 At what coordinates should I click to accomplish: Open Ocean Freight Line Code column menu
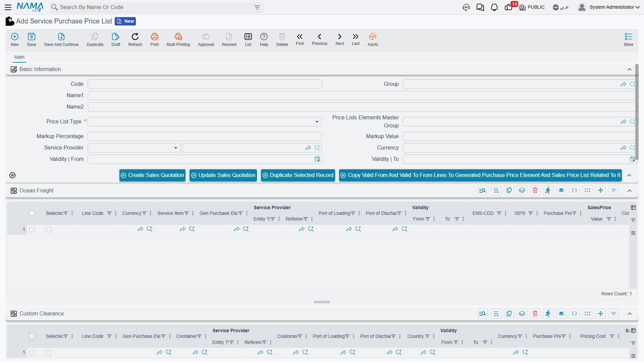coord(116,213)
